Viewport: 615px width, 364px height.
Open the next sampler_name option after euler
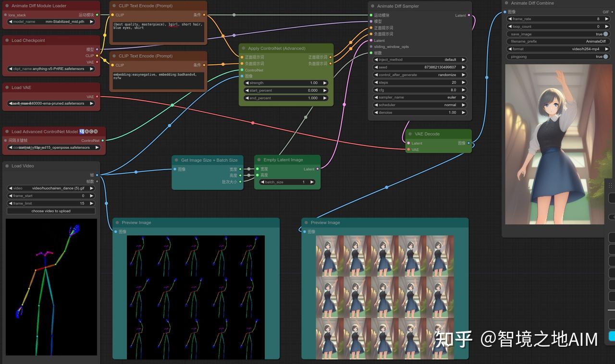click(x=463, y=97)
